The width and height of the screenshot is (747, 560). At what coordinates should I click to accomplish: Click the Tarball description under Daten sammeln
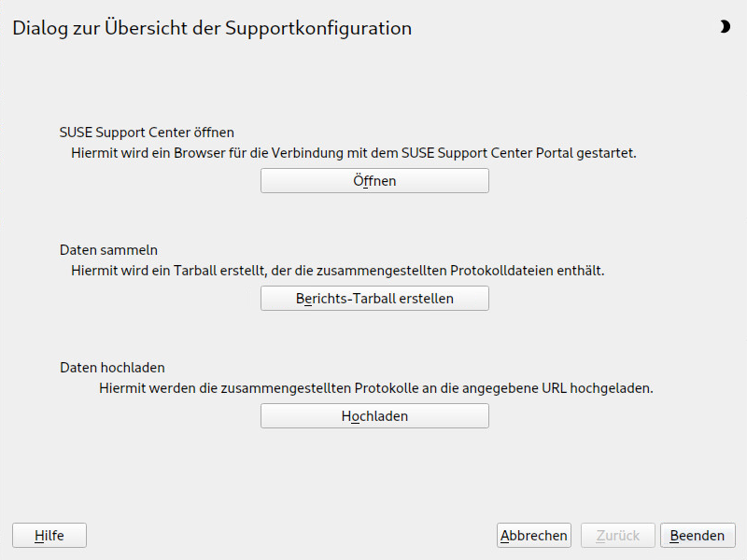[338, 271]
